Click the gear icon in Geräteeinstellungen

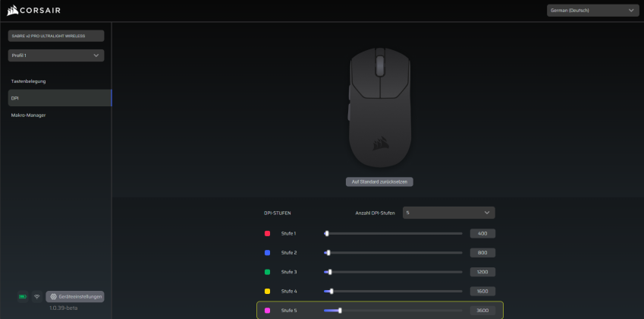click(x=53, y=296)
